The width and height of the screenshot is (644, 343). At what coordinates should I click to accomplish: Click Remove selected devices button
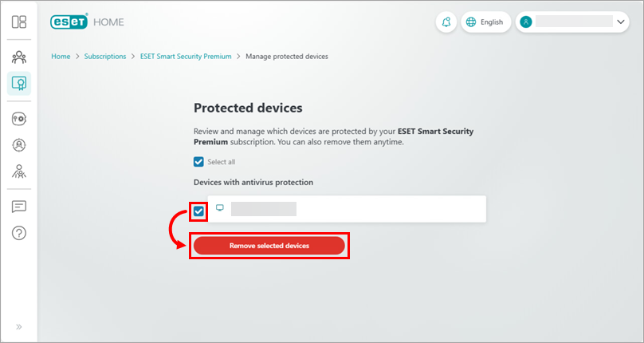pos(269,246)
